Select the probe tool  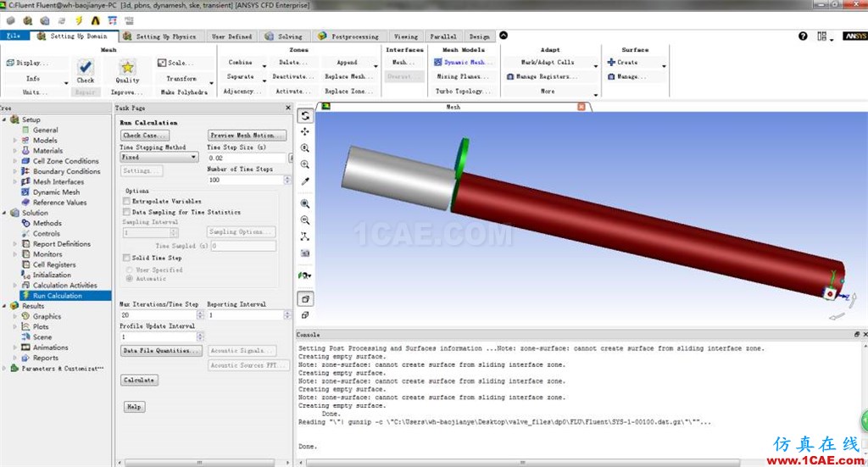305,181
